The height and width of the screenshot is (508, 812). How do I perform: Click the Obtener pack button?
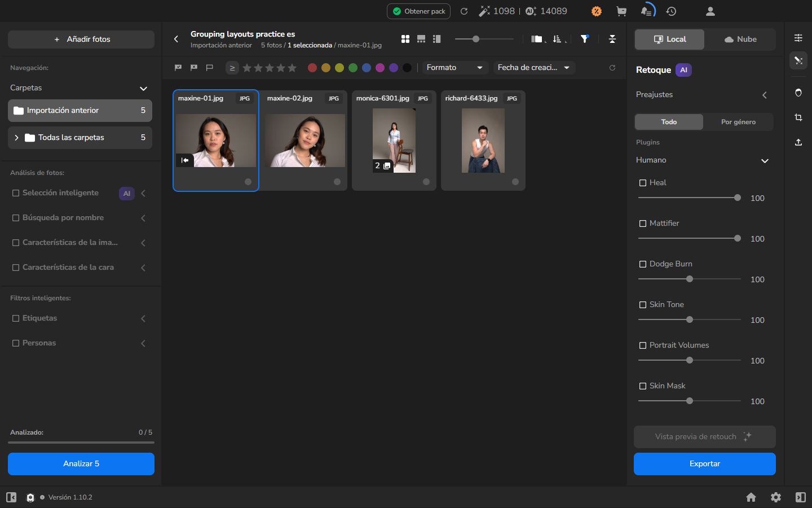click(418, 11)
